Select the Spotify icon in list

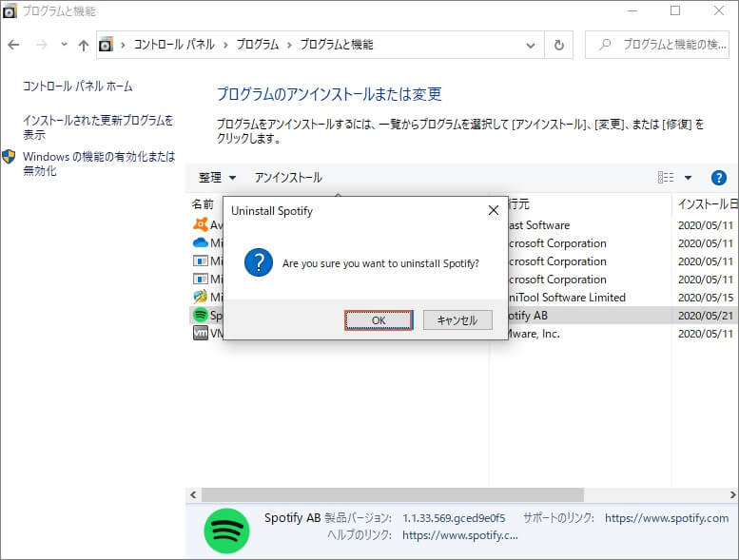[201, 315]
